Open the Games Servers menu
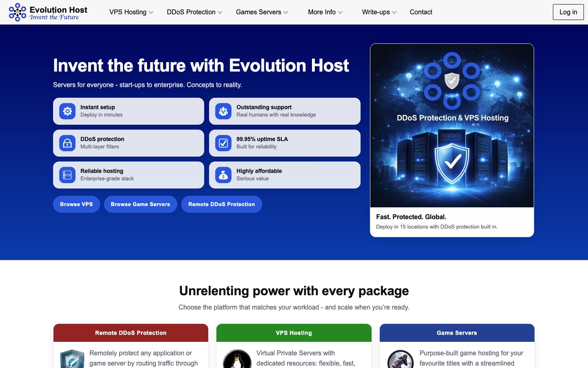This screenshot has width=588, height=368. 258,12
